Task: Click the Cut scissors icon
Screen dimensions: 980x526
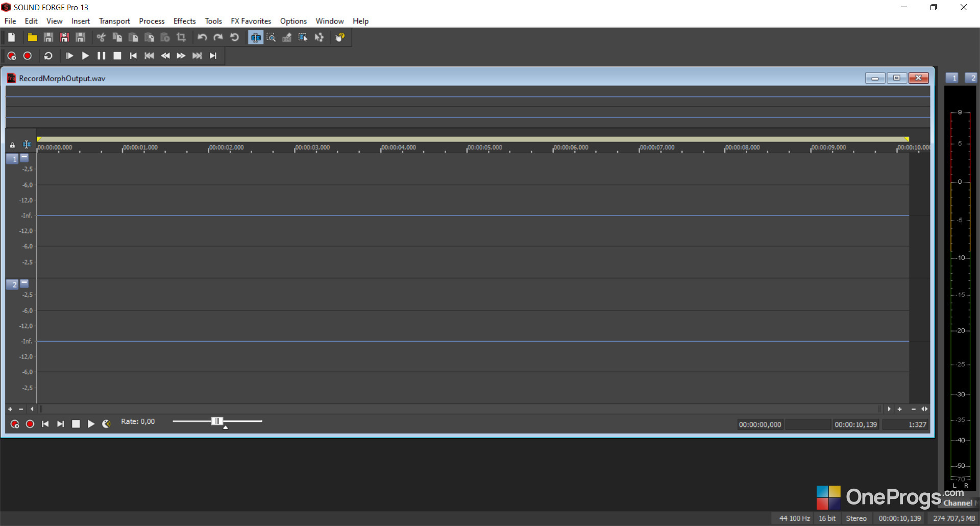Action: (101, 37)
